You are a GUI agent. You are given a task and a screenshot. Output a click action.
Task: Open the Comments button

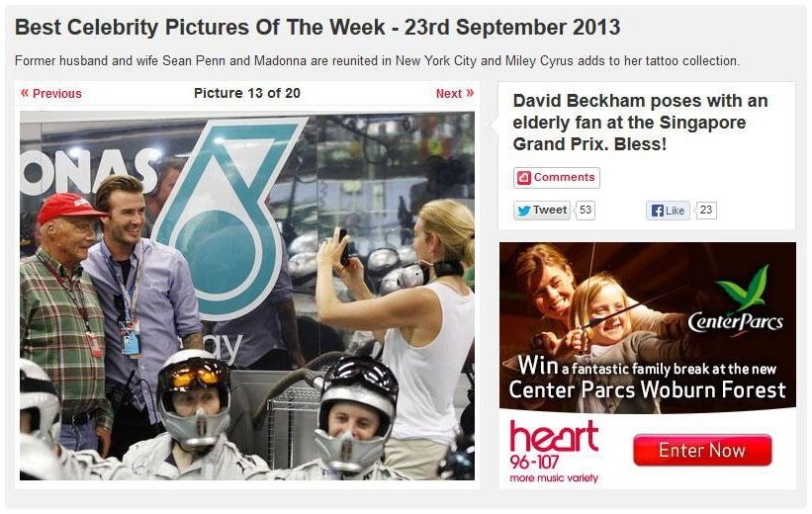point(557,178)
